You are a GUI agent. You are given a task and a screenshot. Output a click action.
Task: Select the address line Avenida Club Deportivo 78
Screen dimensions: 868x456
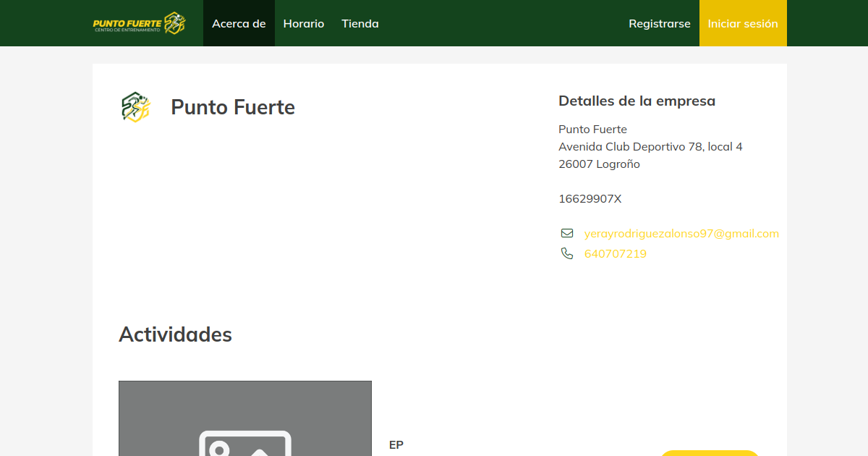650,146
